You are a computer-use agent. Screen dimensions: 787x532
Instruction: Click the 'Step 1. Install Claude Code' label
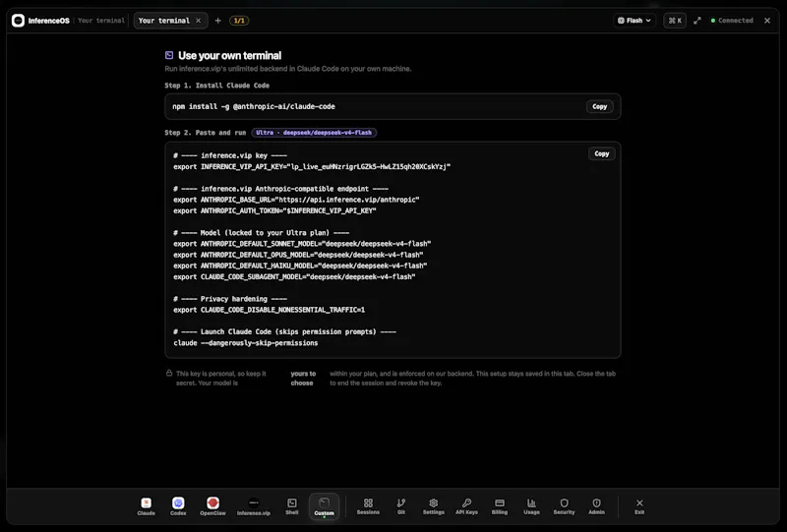(216, 86)
